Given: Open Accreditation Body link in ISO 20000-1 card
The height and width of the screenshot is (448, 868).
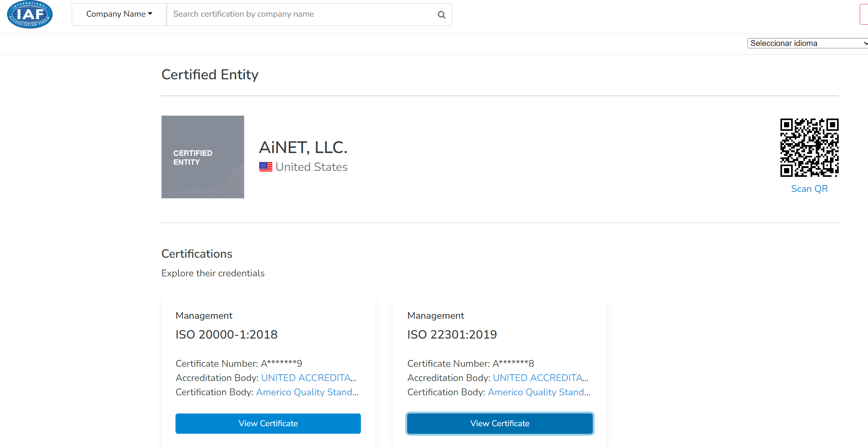Looking at the screenshot, I should click(x=309, y=378).
